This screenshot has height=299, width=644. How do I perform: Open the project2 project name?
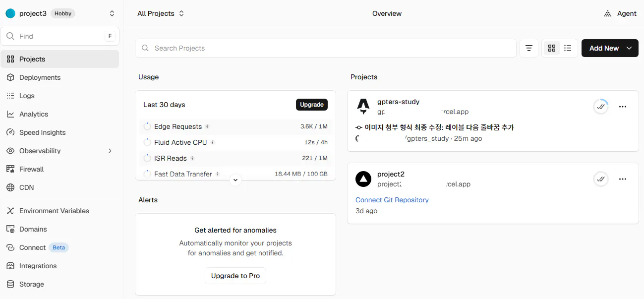pos(391,174)
